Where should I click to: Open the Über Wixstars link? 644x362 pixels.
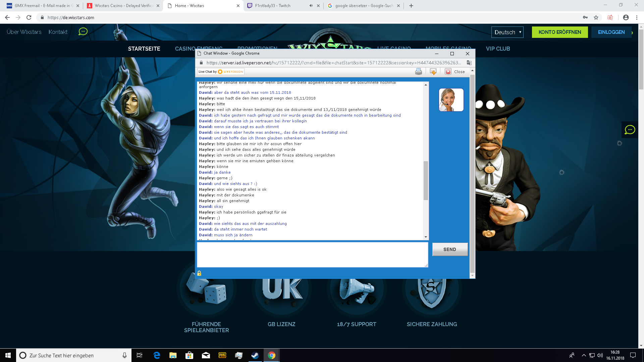click(24, 32)
